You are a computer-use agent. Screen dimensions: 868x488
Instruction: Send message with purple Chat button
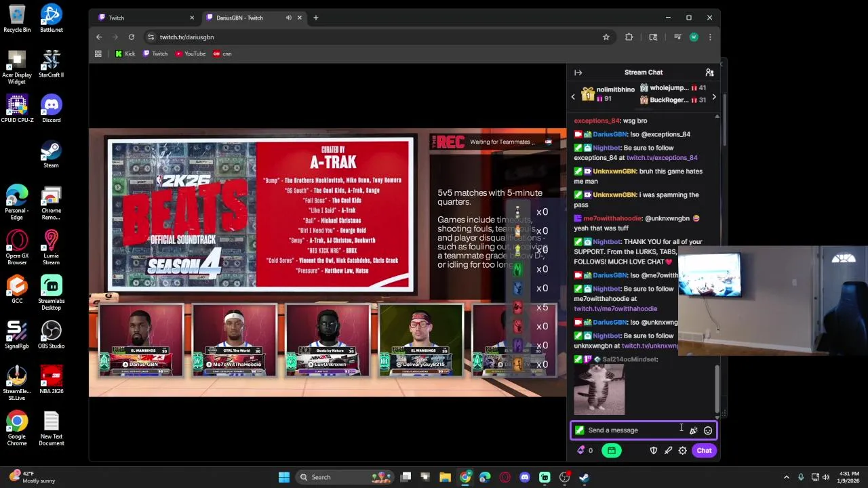pos(704,451)
